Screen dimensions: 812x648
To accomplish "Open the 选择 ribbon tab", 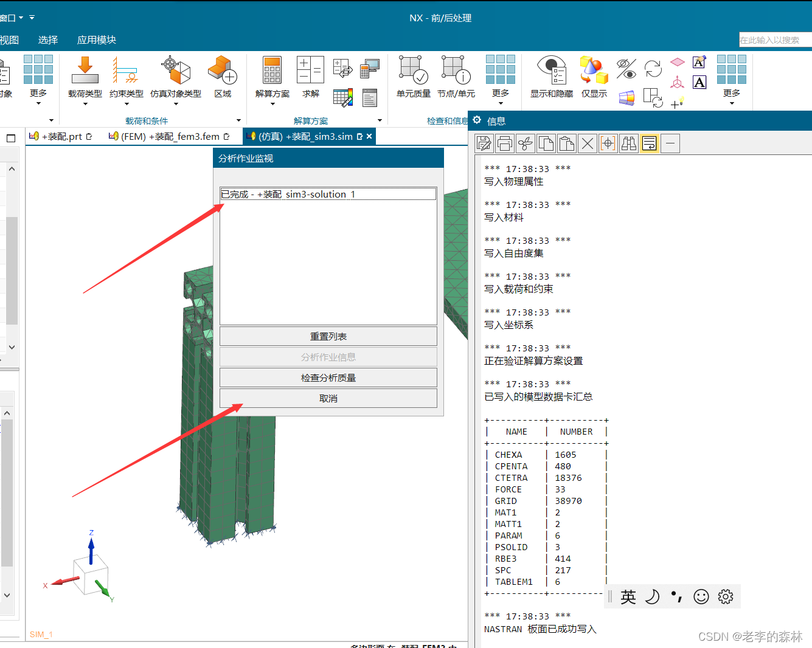I will (48, 40).
